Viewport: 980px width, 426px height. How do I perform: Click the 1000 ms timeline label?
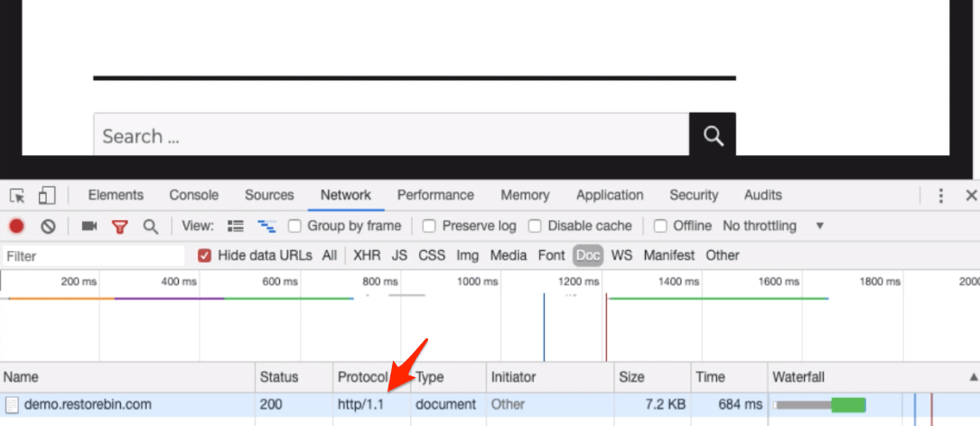(x=478, y=282)
